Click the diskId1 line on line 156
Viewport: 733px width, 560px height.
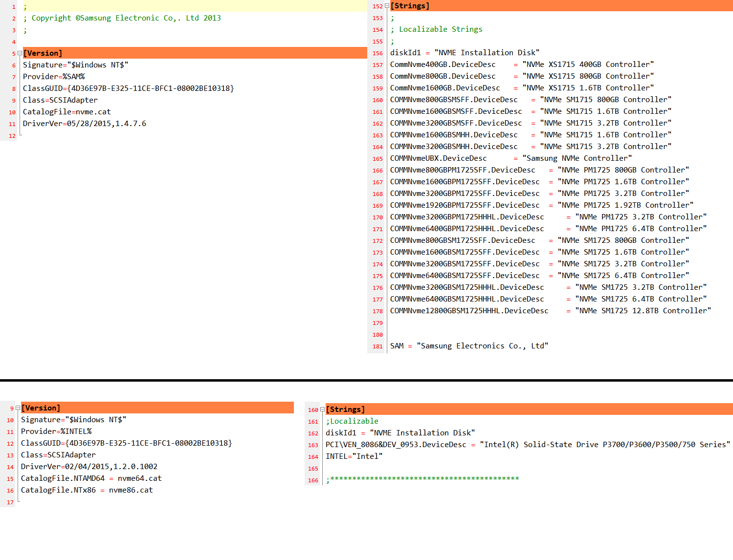(465, 53)
